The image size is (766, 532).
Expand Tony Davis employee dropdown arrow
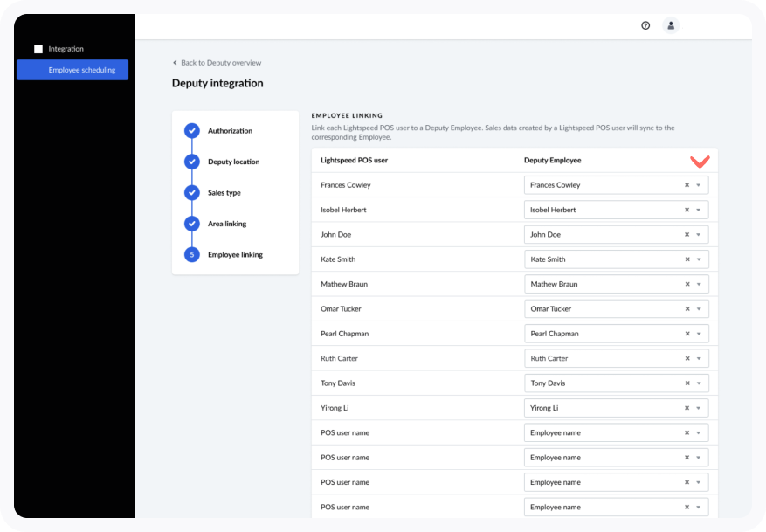point(699,383)
